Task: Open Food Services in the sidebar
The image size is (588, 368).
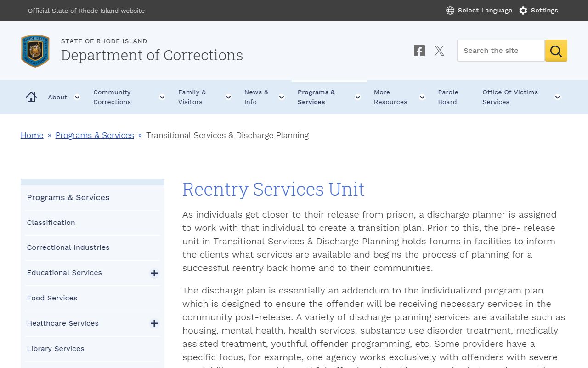Action: tap(52, 298)
